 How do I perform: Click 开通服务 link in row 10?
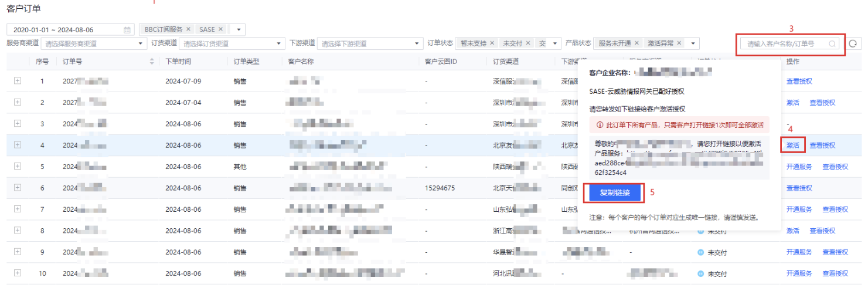click(799, 273)
